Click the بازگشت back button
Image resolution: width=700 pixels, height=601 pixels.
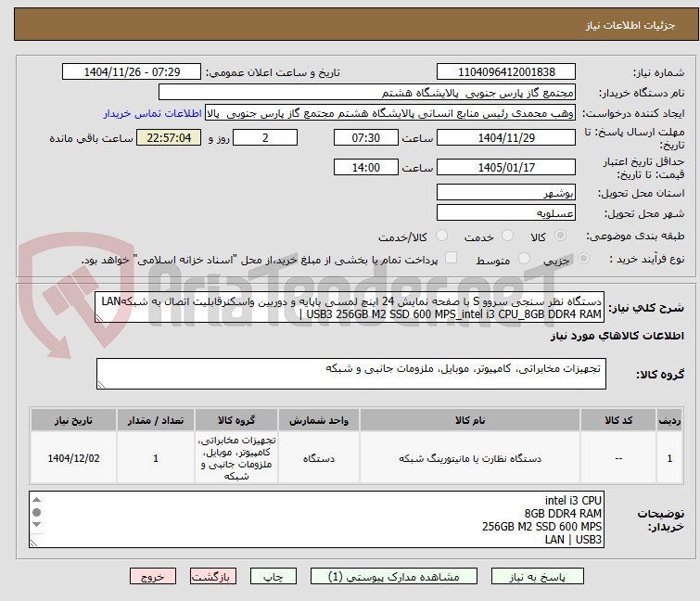[213, 577]
